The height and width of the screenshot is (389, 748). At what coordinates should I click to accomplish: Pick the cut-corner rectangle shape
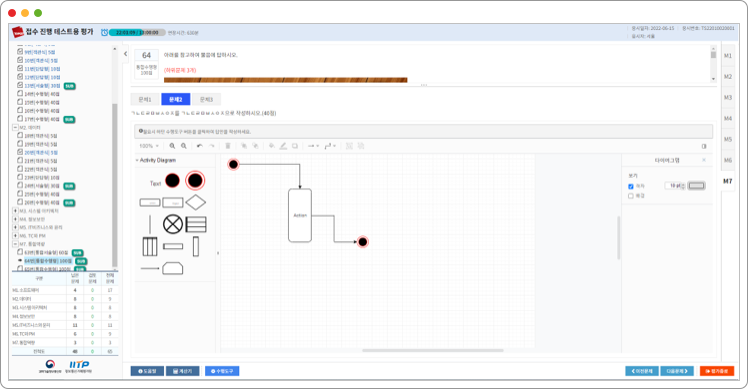click(173, 268)
